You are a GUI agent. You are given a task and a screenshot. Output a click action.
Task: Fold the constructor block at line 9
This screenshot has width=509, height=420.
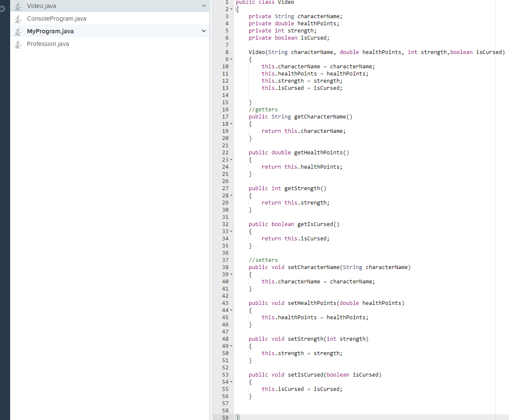click(x=231, y=59)
